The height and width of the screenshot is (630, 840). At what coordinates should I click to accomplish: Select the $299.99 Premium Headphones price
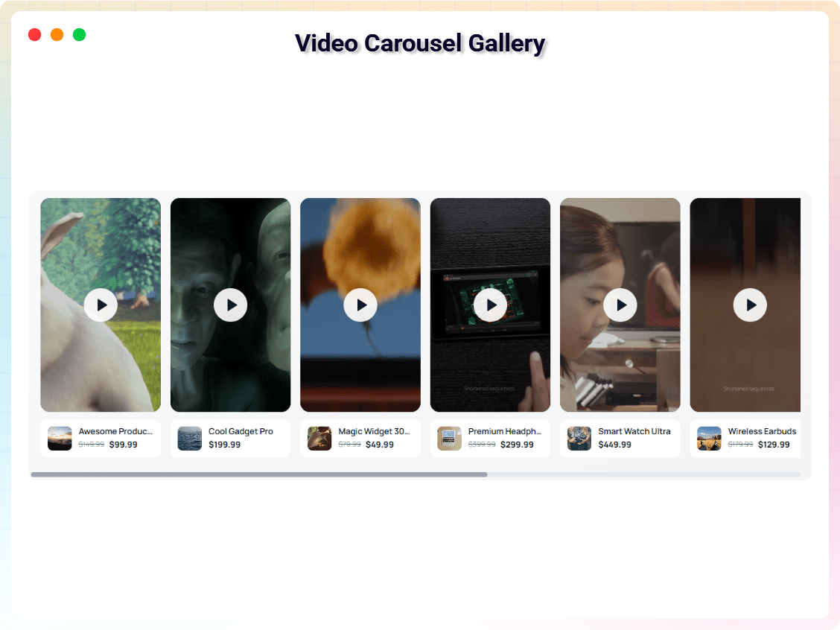(517, 445)
